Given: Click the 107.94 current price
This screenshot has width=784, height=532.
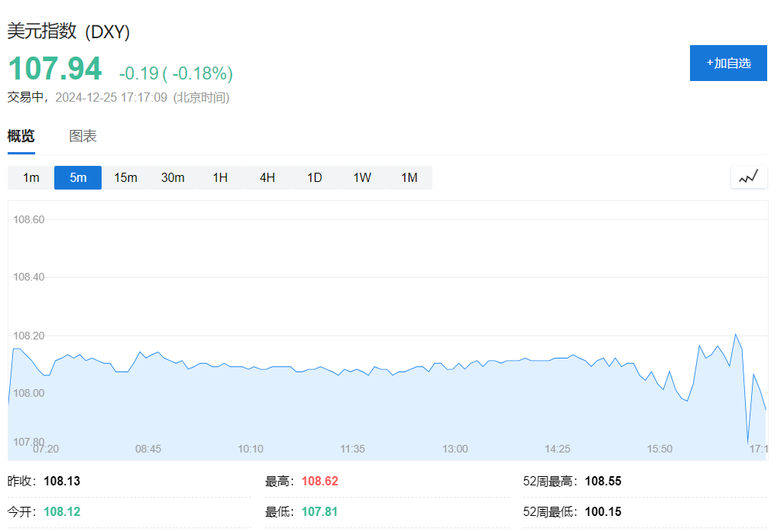Looking at the screenshot, I should pos(55,70).
